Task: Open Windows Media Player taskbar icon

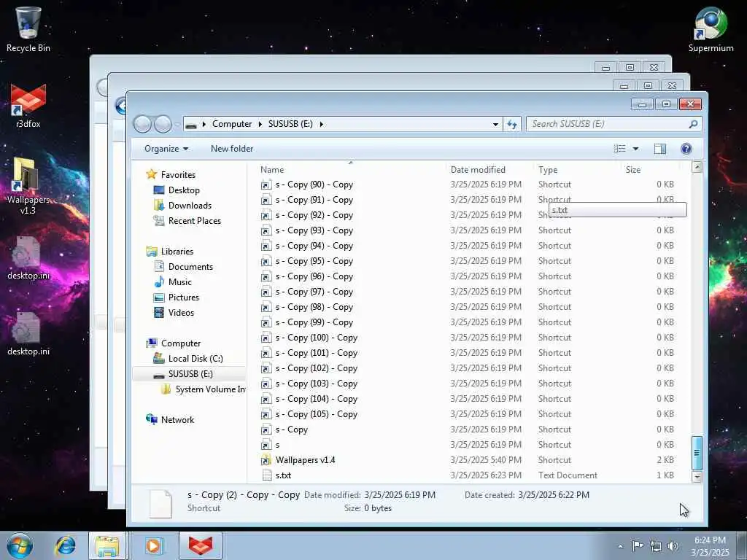Action: pyautogui.click(x=153, y=545)
